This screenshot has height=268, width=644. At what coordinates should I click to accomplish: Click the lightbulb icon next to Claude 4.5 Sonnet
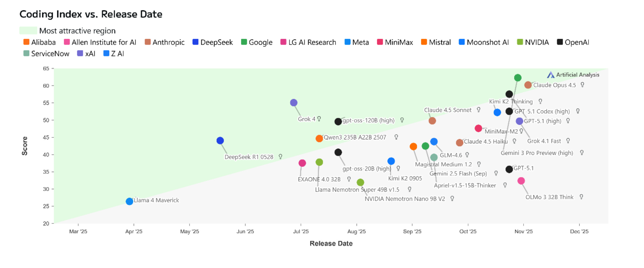[x=479, y=110]
